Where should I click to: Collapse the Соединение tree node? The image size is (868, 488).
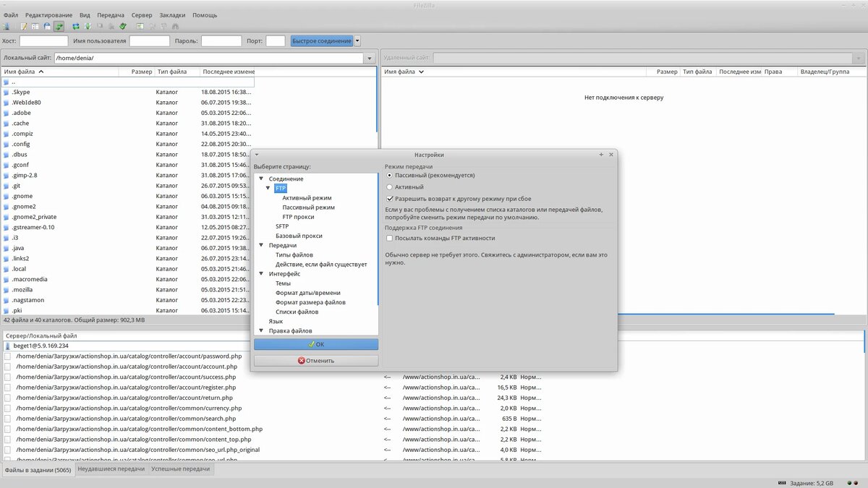click(x=261, y=179)
